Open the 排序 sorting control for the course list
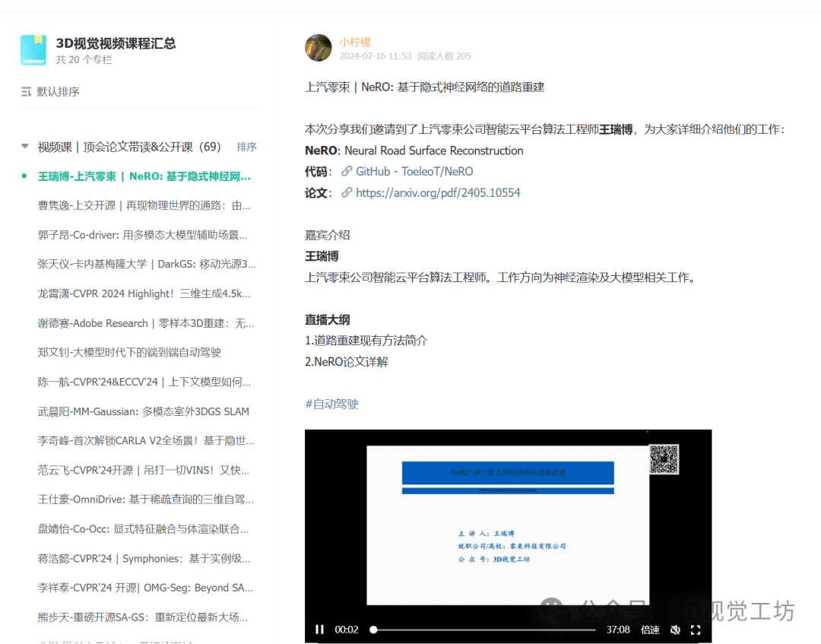 [246, 146]
